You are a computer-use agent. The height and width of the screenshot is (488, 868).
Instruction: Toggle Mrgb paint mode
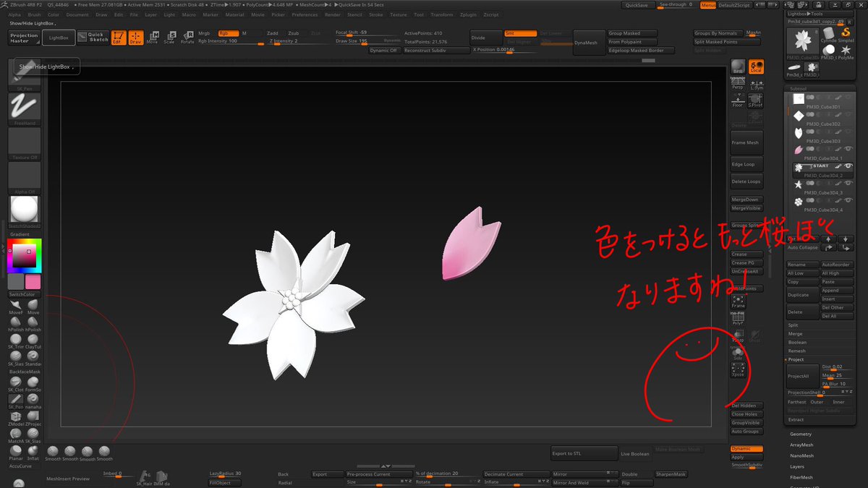click(206, 33)
